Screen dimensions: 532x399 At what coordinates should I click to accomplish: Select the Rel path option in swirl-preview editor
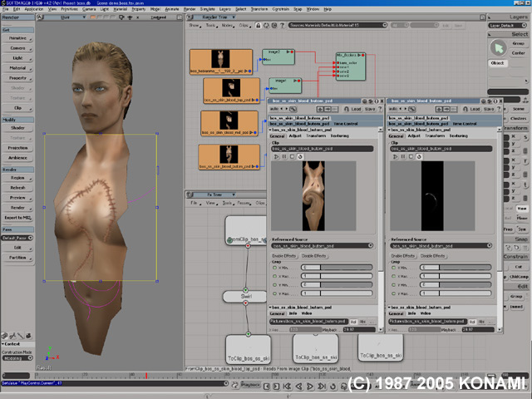coord(353,322)
